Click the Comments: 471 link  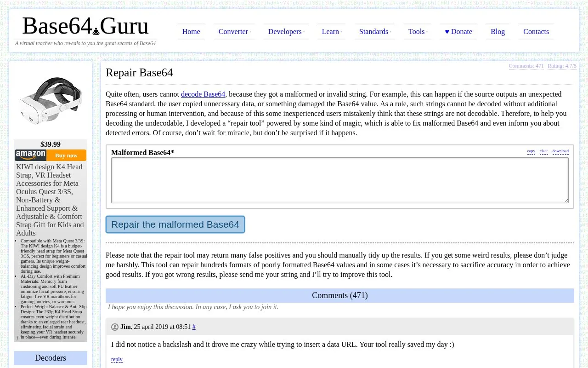(526, 66)
